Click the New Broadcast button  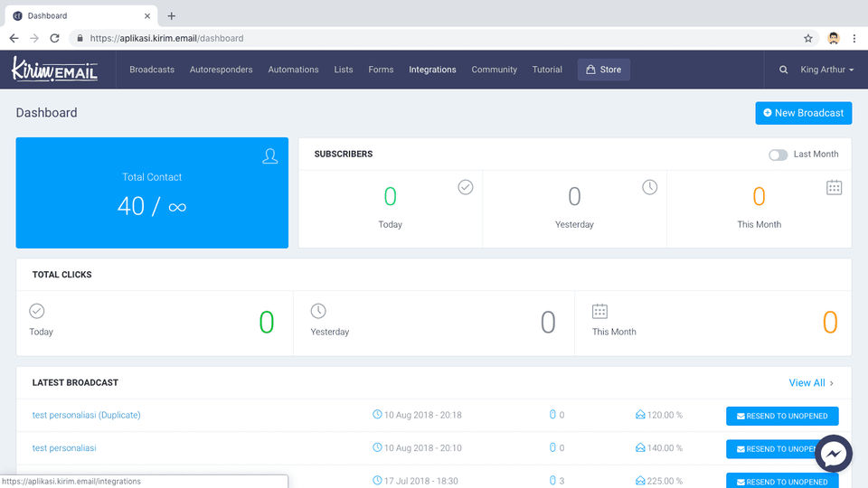(x=803, y=113)
